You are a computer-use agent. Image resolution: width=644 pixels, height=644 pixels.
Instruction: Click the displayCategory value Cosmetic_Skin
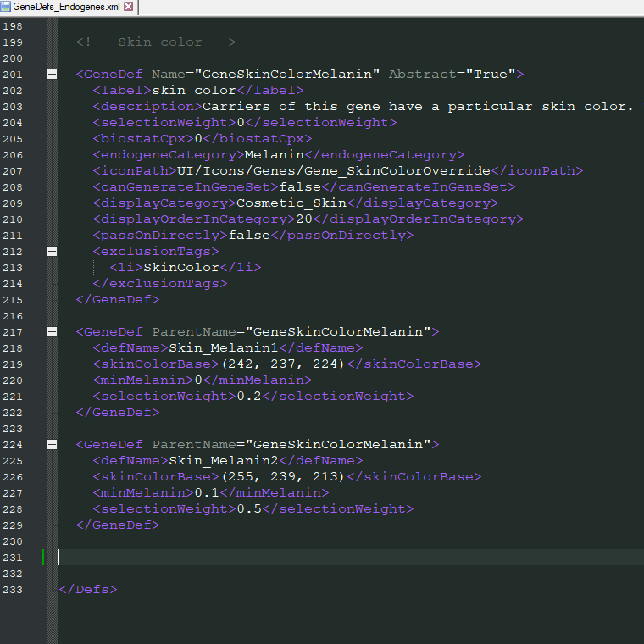click(291, 203)
